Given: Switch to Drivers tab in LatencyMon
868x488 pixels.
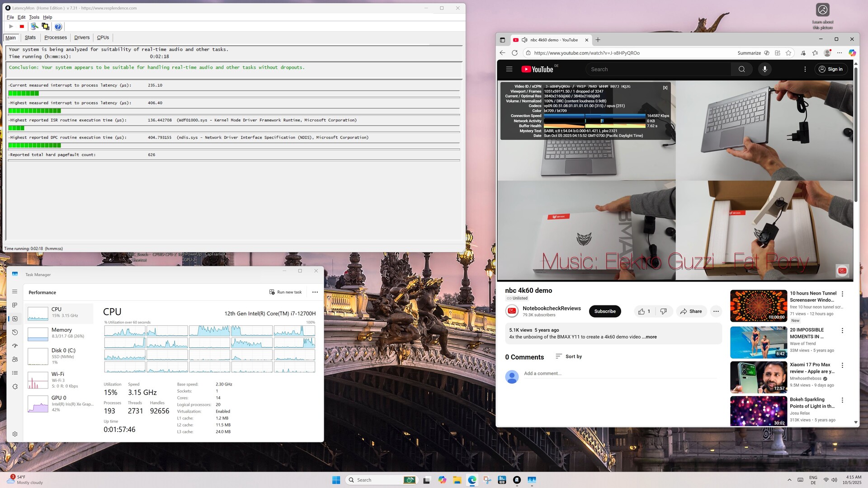Looking at the screenshot, I should point(82,38).
